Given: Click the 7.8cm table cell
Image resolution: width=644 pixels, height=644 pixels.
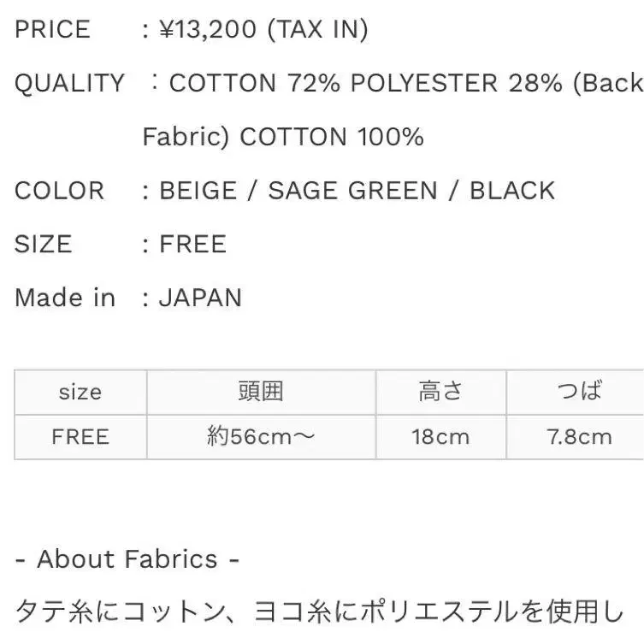Looking at the screenshot, I should [579, 437].
